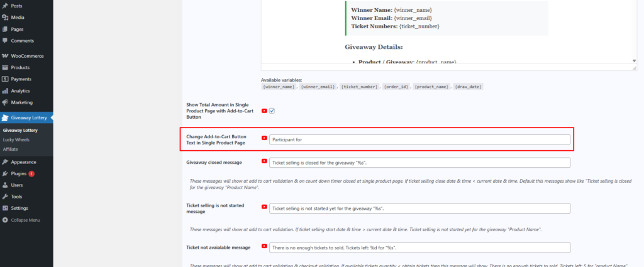Click YouTube icon beside Ticket selling not started

click(264, 207)
